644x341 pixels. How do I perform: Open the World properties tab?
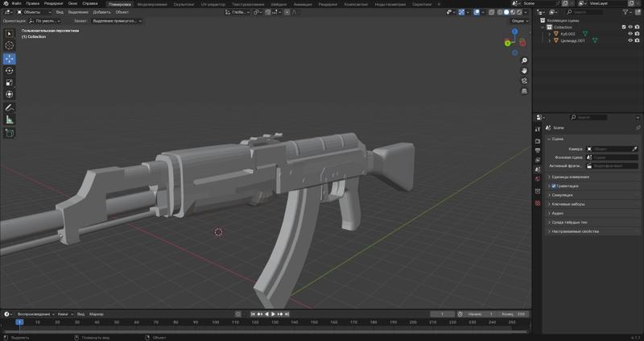(x=538, y=179)
